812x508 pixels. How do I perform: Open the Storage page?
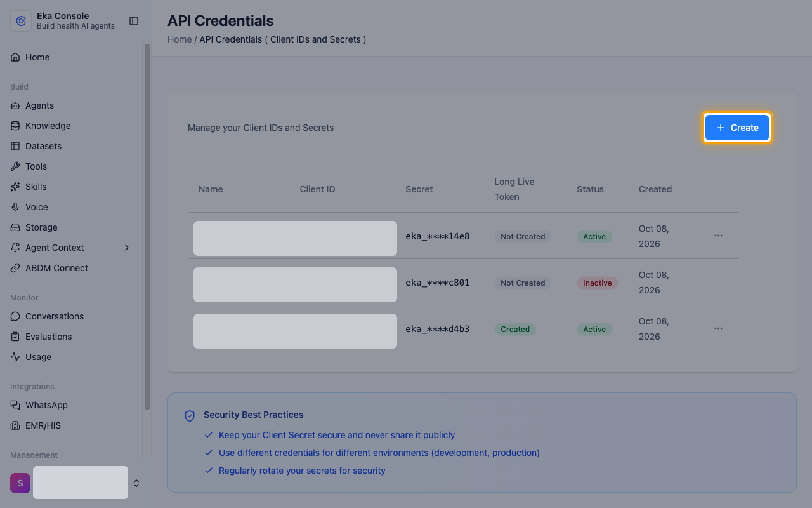(x=71, y=227)
